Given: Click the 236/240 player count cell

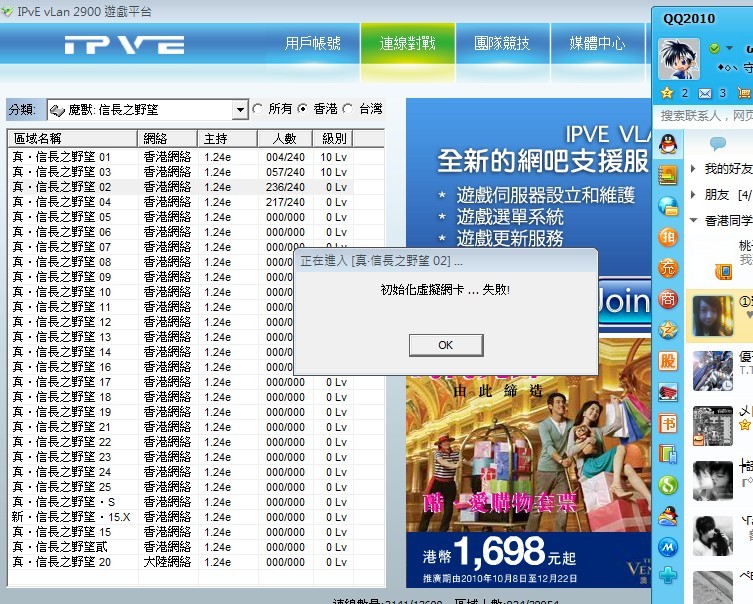Looking at the screenshot, I should pos(285,187).
